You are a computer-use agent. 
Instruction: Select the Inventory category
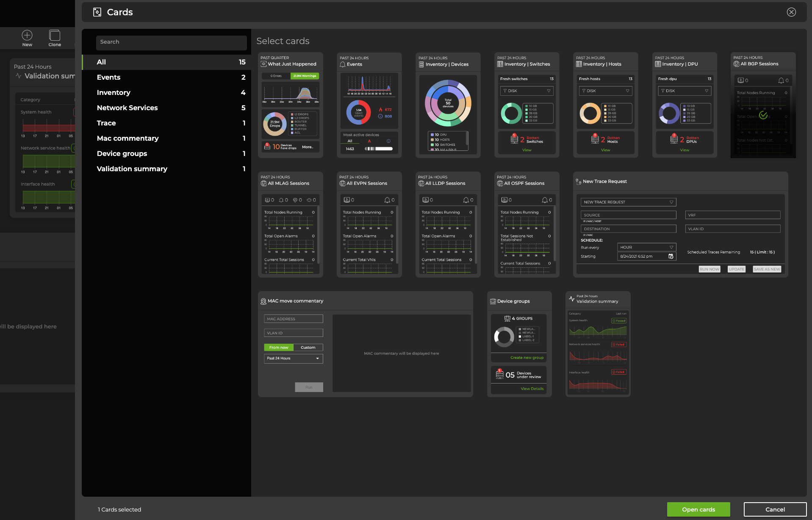click(114, 92)
